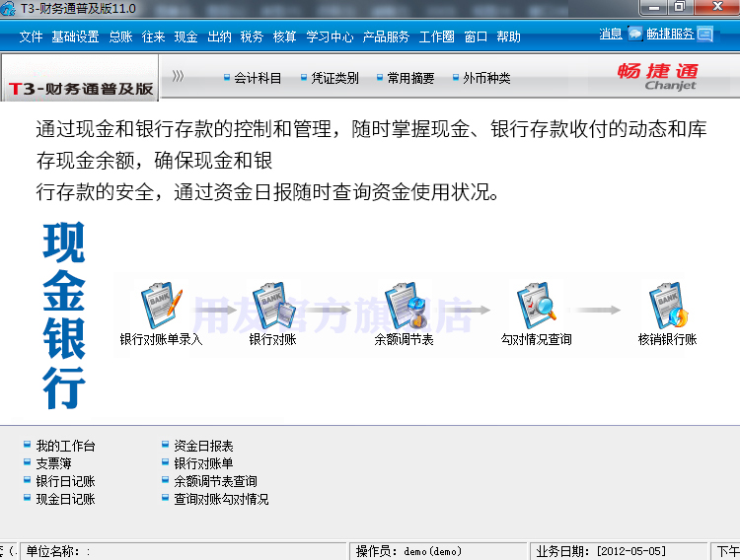Select the T3-财务通普及版 tab
Image resolution: width=740 pixels, height=560 pixels.
[x=80, y=78]
